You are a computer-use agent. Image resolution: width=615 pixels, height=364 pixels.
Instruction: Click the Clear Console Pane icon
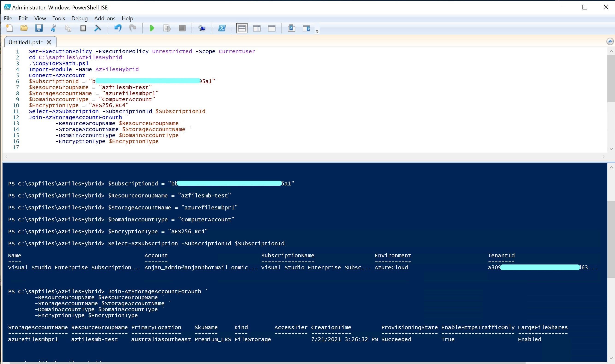(98, 28)
